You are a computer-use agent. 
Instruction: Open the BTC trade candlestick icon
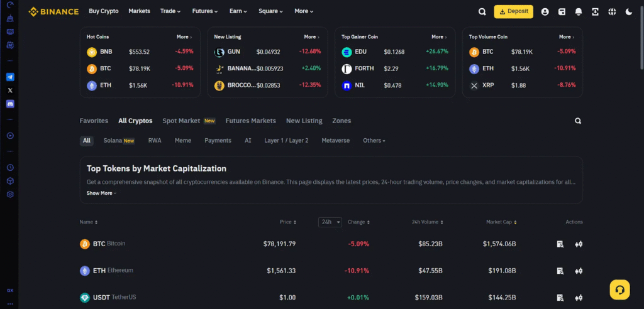pyautogui.click(x=579, y=244)
